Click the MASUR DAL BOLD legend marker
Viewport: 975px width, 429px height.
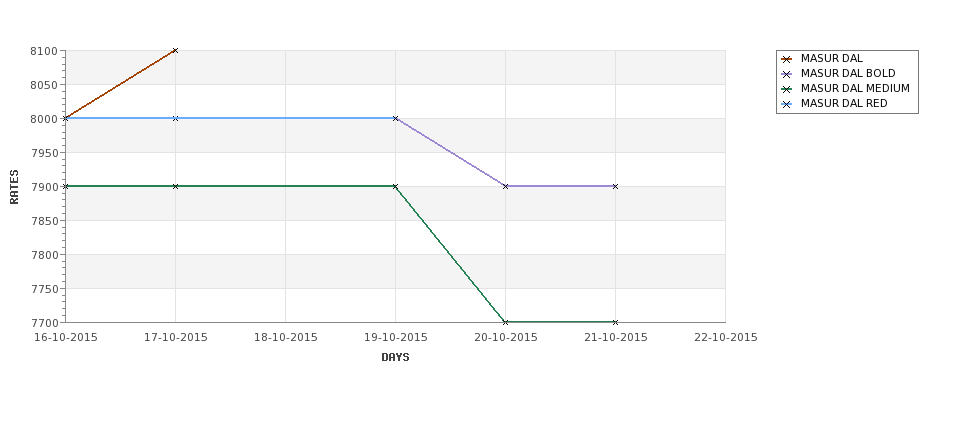point(787,74)
